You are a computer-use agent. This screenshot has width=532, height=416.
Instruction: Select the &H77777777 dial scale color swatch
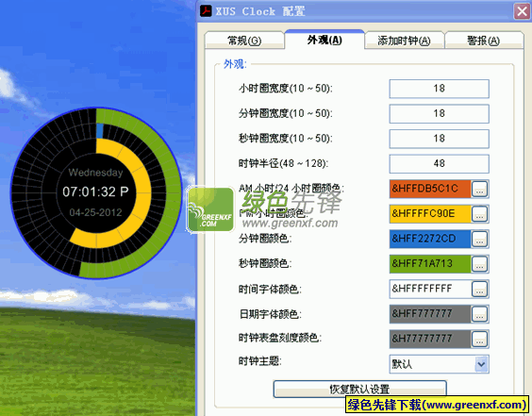tap(430, 339)
